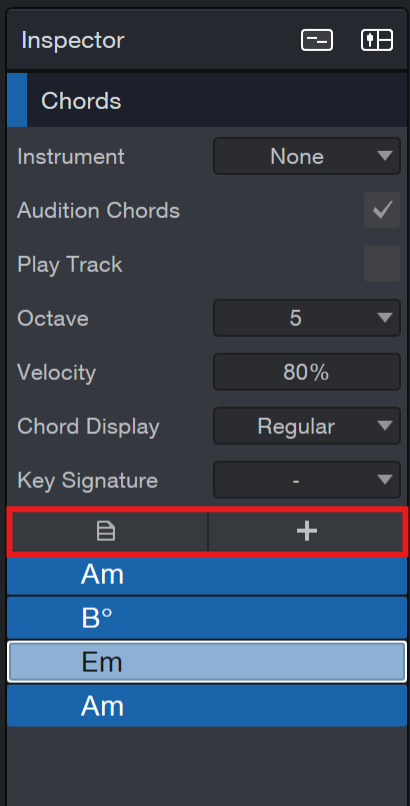The width and height of the screenshot is (410, 806).
Task: Click the Velocity 80% value field
Action: click(x=307, y=372)
